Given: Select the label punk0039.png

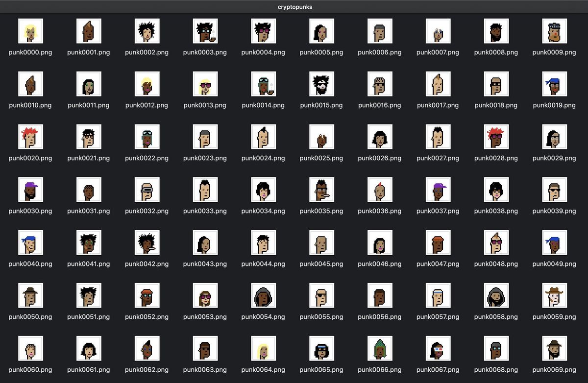Looking at the screenshot, I should (554, 211).
